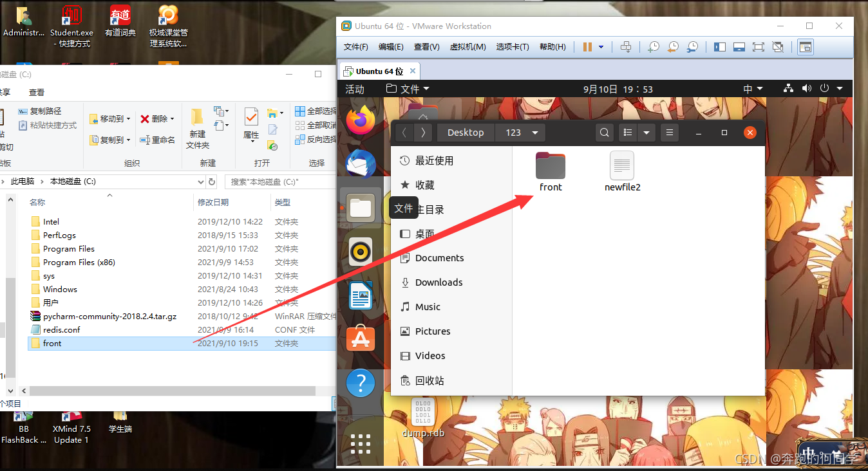
Task: Click 重命名 (Rename) in the Explorer ribbon
Action: pyautogui.click(x=157, y=139)
